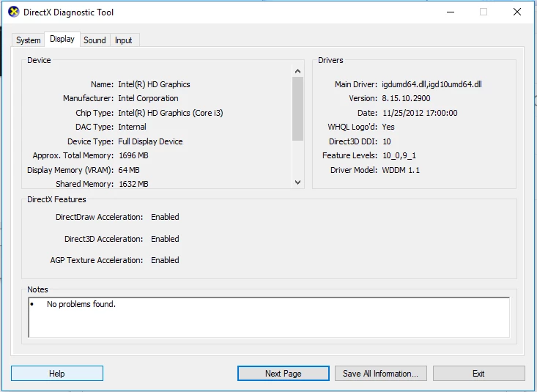Click the 'Approx. Total Memory:' label
The height and width of the screenshot is (392, 537).
pyautogui.click(x=73, y=155)
